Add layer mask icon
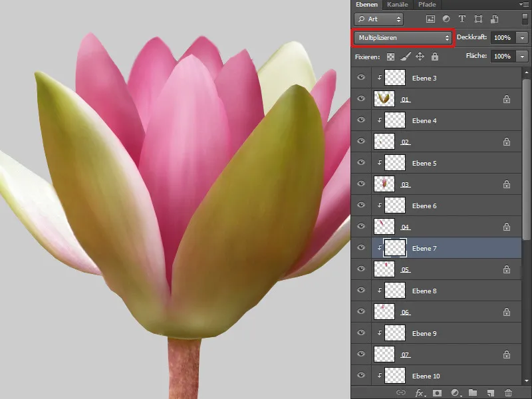 point(438,392)
